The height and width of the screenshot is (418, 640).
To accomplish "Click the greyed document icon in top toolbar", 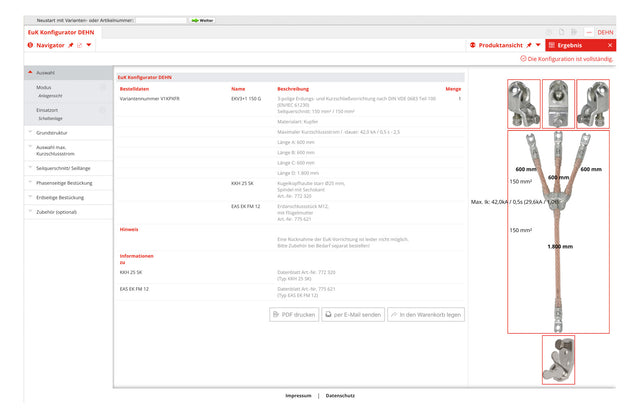I will 562,32.
